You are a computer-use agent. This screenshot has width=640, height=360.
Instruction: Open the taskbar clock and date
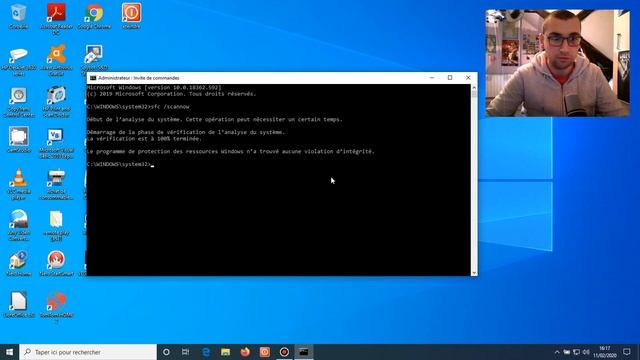pyautogui.click(x=604, y=352)
